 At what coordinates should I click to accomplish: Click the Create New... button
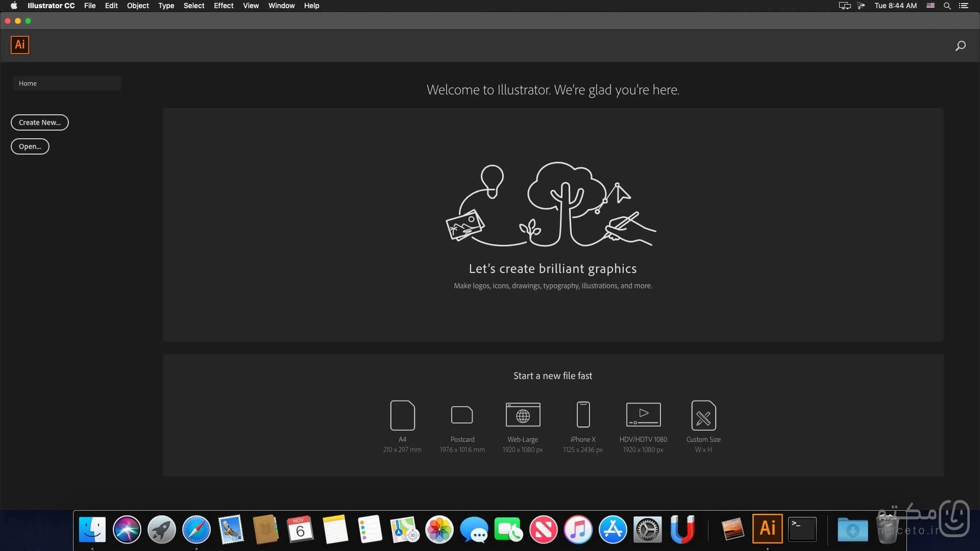(x=40, y=122)
